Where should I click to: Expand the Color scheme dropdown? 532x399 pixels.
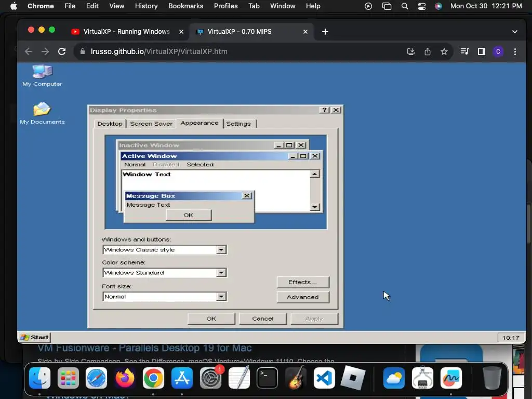coord(221,273)
